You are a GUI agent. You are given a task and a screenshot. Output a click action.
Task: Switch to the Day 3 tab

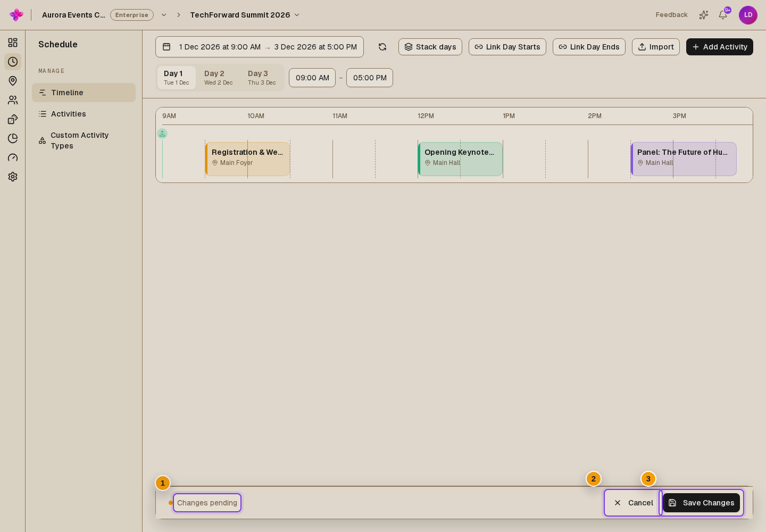(262, 78)
